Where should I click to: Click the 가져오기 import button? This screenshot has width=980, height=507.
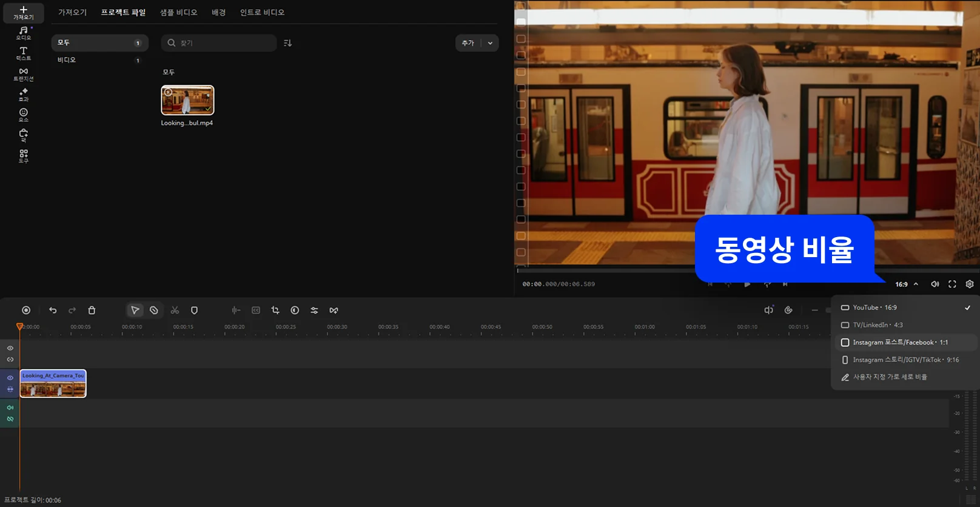pos(23,13)
